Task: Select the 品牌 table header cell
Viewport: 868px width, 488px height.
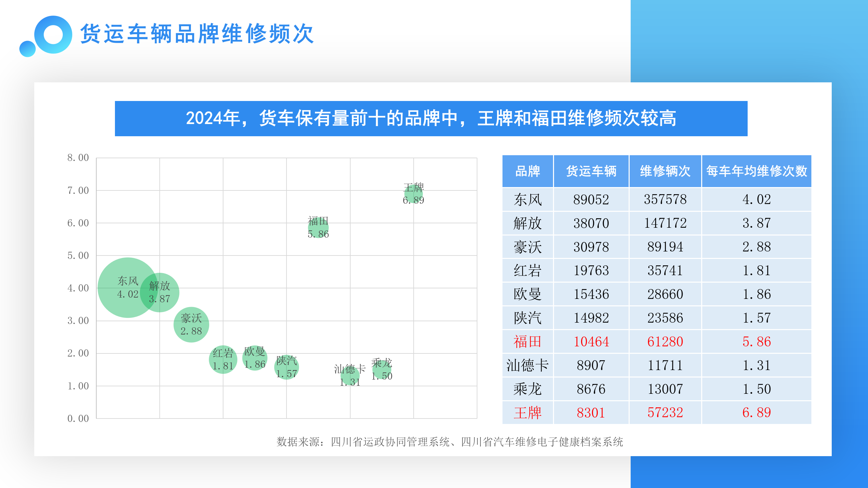Action: (528, 171)
